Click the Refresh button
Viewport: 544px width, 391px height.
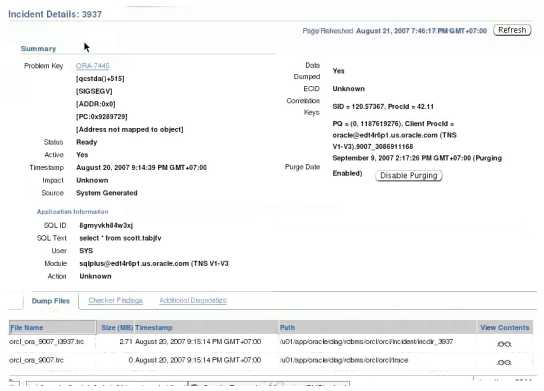pyautogui.click(x=512, y=30)
